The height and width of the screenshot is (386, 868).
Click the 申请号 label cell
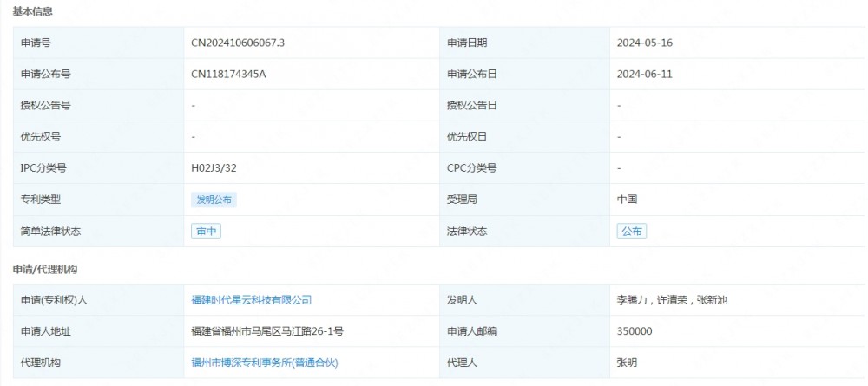pos(99,43)
